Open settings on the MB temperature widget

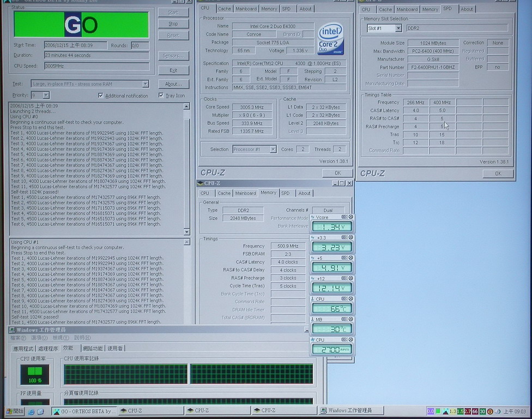(344, 319)
